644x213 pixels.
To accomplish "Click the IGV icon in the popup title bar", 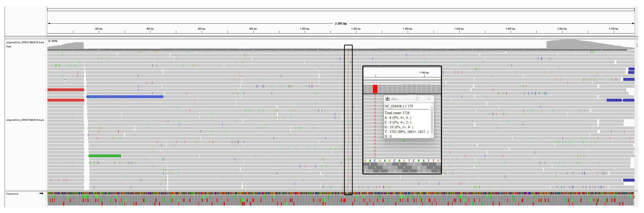I will pos(387,99).
